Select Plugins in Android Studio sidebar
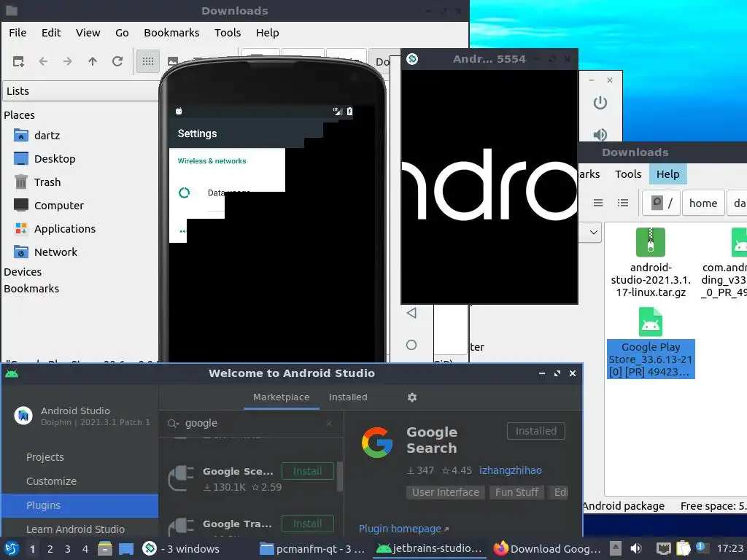Screen dimensions: 747x560 pos(80,505)
